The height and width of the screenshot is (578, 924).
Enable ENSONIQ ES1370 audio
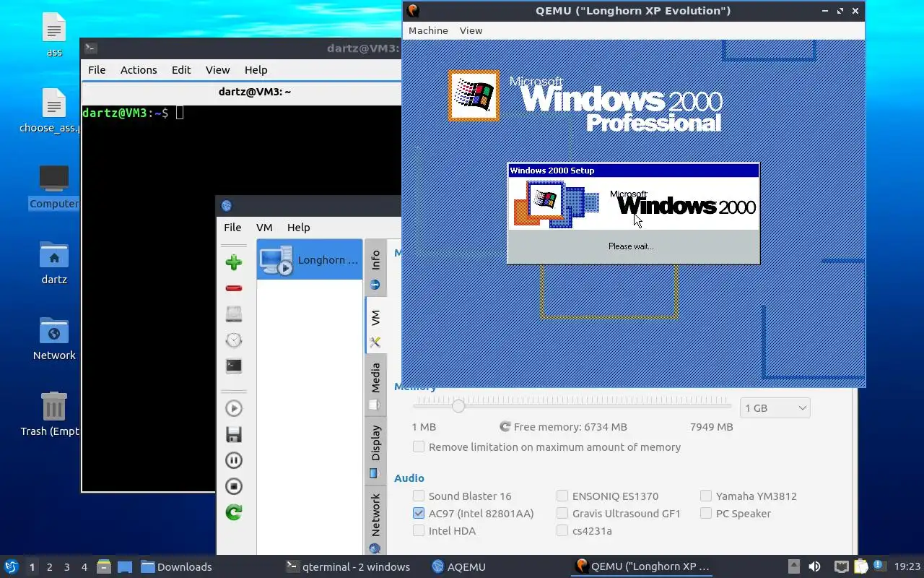(x=562, y=496)
